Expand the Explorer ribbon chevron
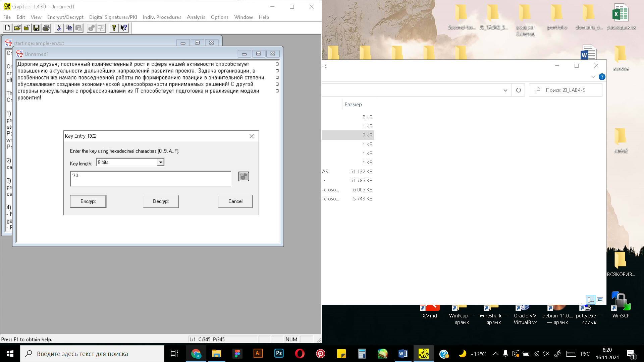The height and width of the screenshot is (362, 644). click(x=593, y=77)
